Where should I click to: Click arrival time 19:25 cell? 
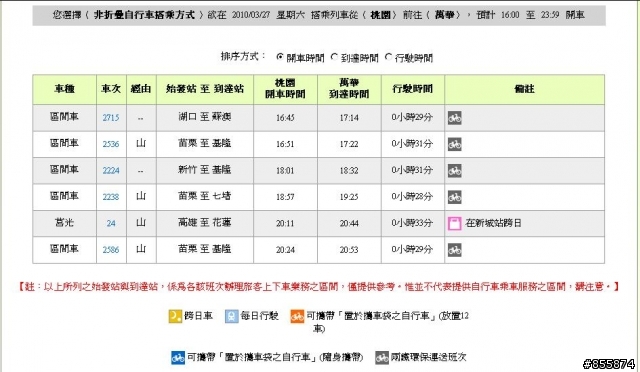tap(349, 197)
